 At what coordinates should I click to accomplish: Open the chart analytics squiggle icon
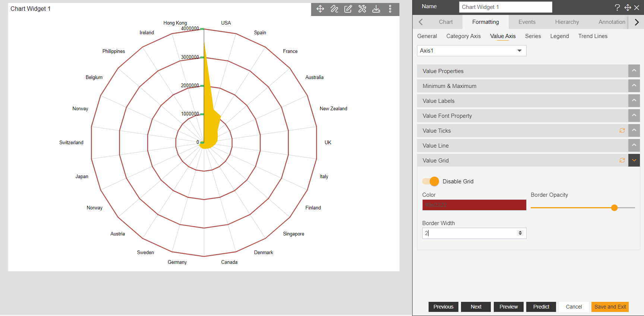[x=334, y=9]
